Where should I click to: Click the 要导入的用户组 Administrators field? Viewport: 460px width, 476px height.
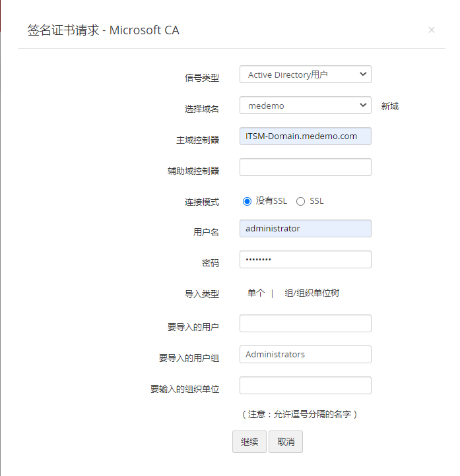(x=306, y=354)
